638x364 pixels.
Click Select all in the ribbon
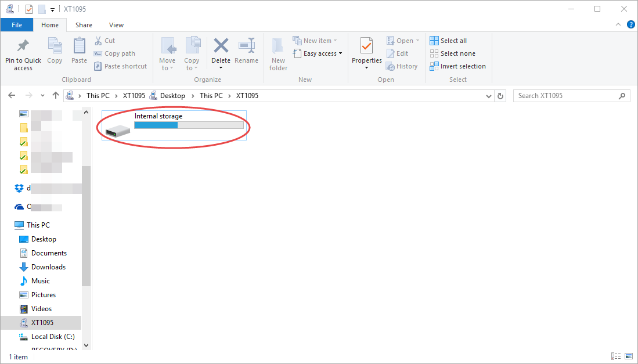tap(448, 41)
